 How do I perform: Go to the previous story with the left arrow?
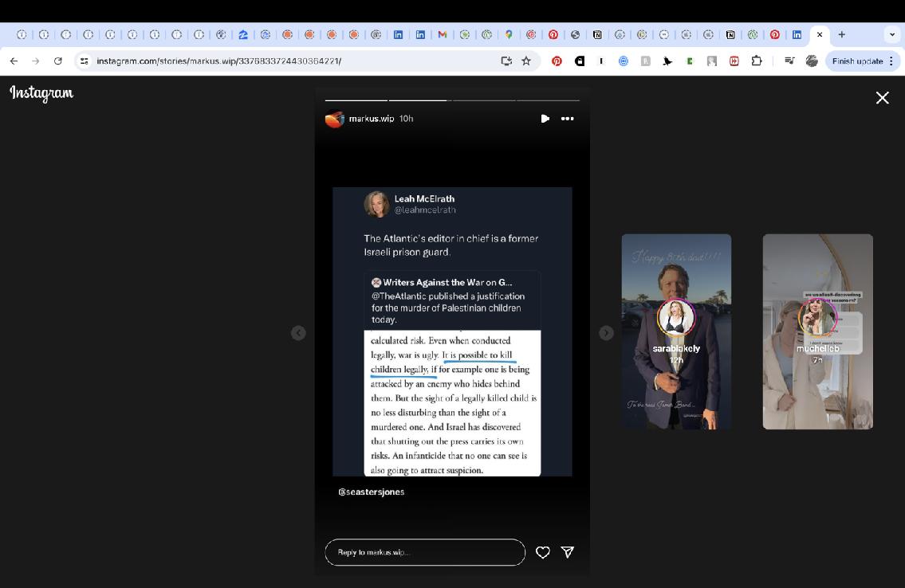click(x=298, y=333)
